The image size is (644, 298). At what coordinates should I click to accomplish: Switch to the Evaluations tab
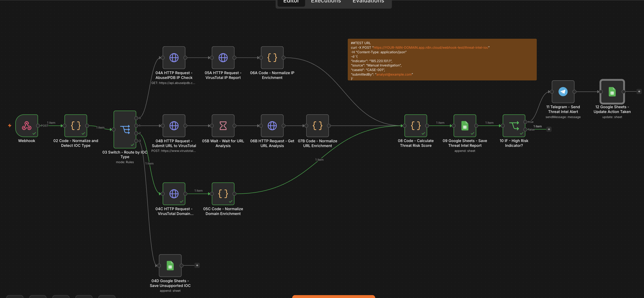pyautogui.click(x=368, y=1)
